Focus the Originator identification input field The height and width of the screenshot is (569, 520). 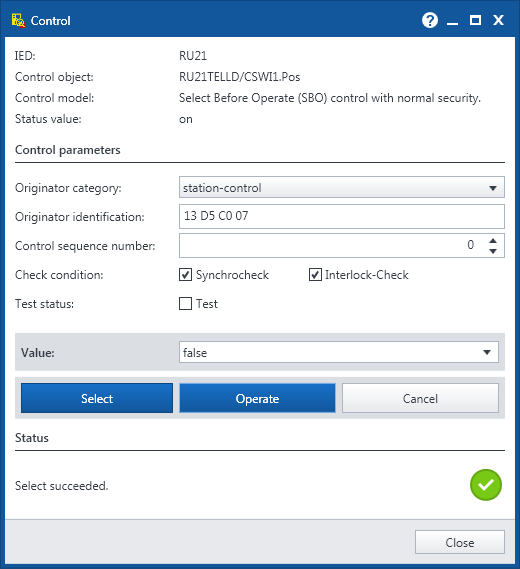pos(341,216)
